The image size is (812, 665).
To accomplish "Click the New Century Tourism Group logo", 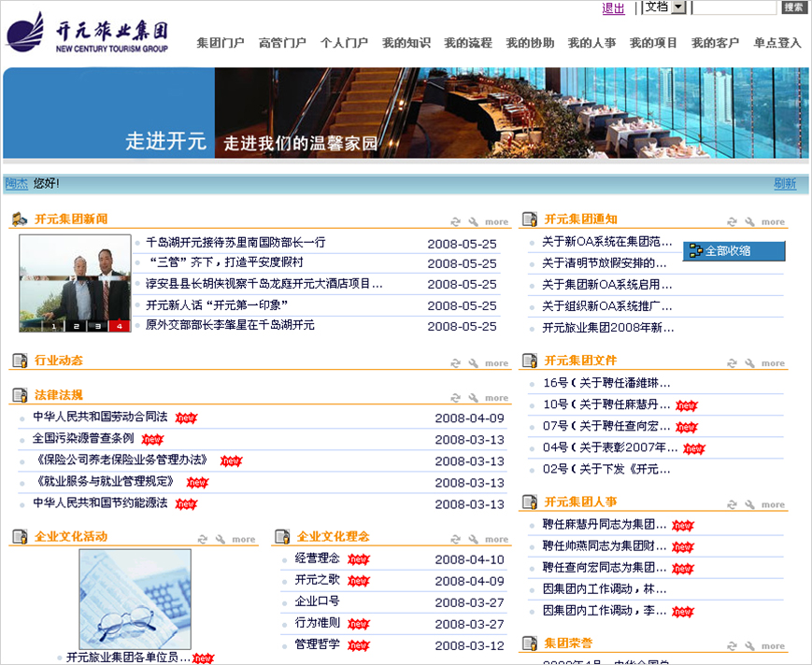I will (87, 32).
